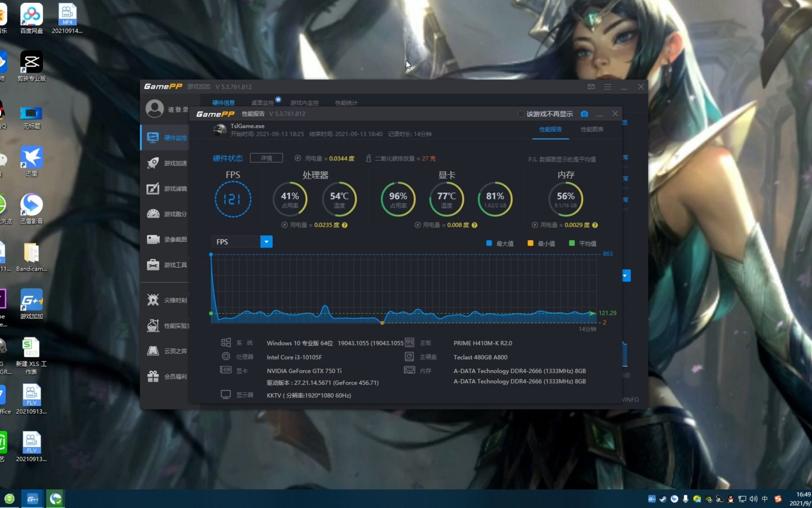Click 请登录 login link

pos(178,109)
